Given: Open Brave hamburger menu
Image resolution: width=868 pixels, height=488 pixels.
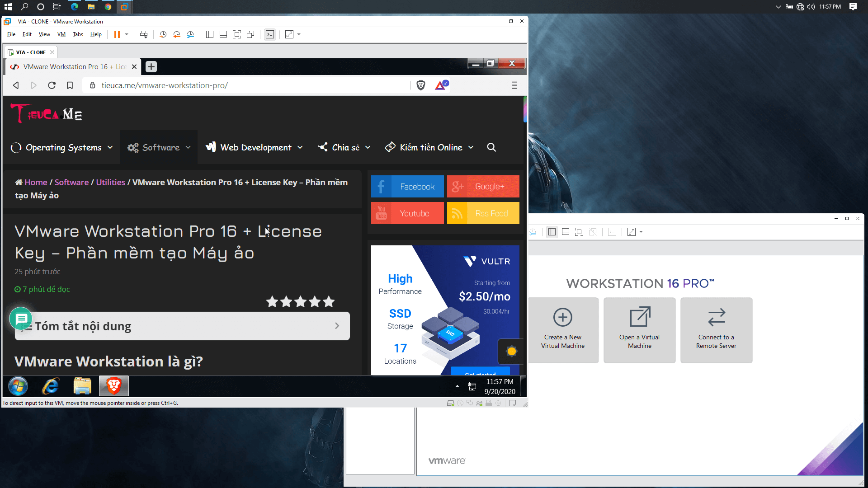Looking at the screenshot, I should coord(514,85).
